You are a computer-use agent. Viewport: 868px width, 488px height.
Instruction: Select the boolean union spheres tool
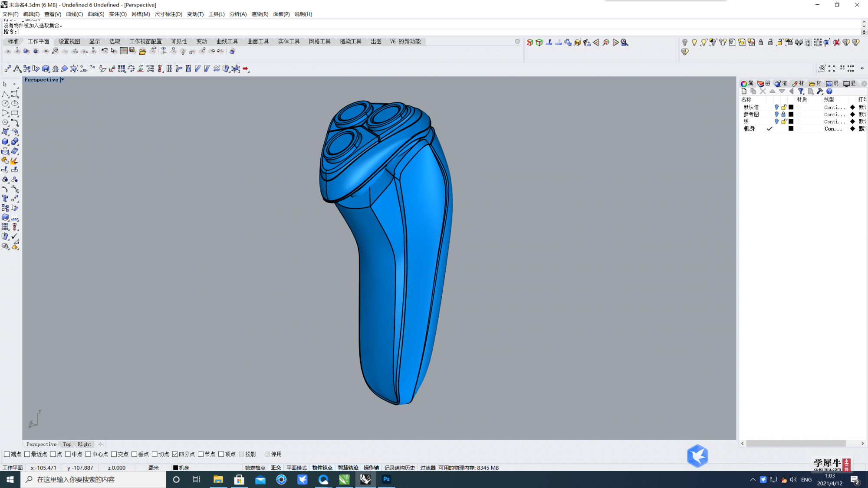(x=15, y=142)
